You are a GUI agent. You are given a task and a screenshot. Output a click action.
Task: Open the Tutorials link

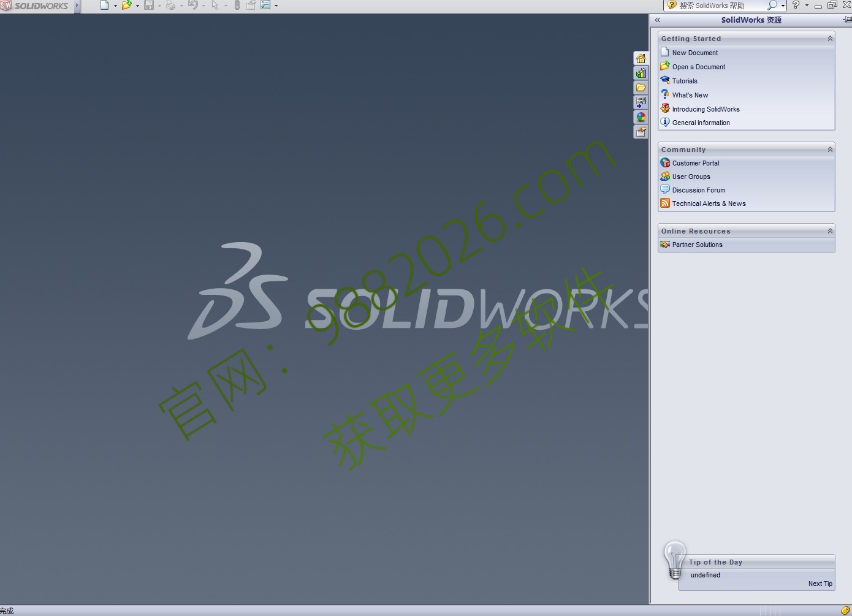685,81
